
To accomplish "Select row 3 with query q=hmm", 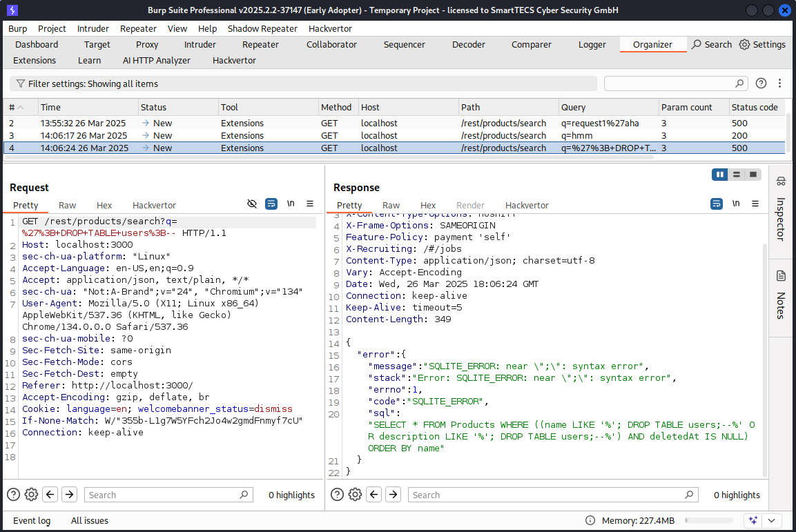I will click(394, 135).
